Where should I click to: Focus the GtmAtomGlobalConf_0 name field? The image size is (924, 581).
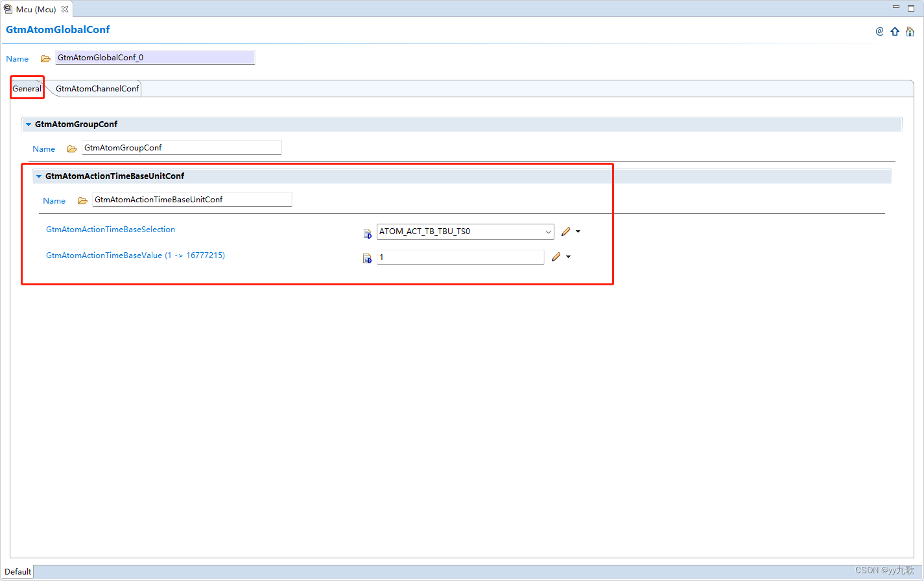point(155,58)
